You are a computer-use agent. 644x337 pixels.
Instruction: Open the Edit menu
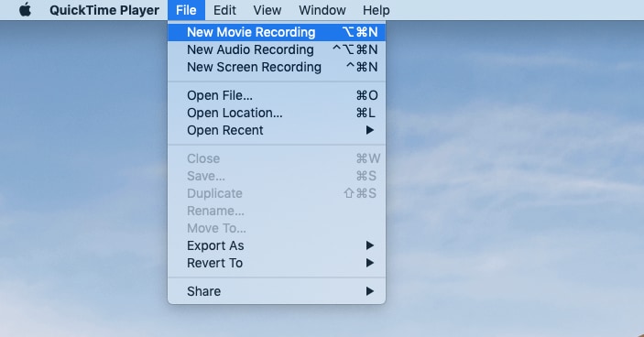coord(224,10)
